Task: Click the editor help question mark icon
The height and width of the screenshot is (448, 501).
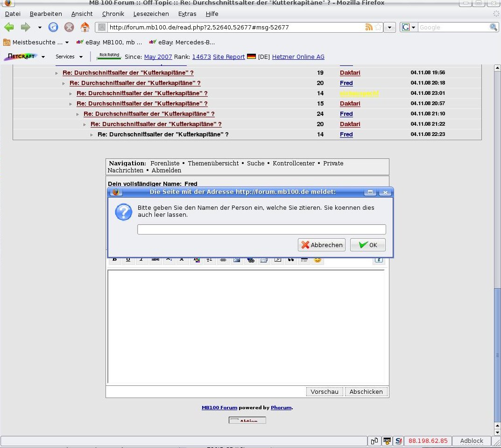Action: tap(379, 260)
